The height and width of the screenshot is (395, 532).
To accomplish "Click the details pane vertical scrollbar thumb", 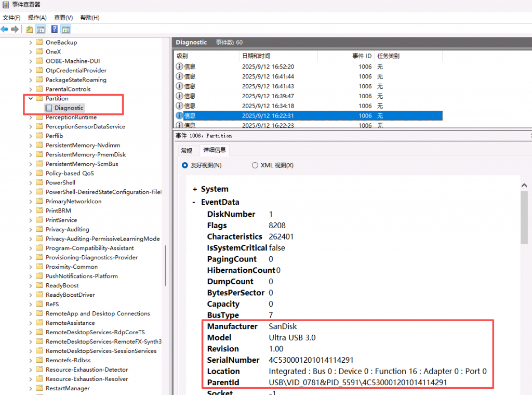I will [525, 218].
